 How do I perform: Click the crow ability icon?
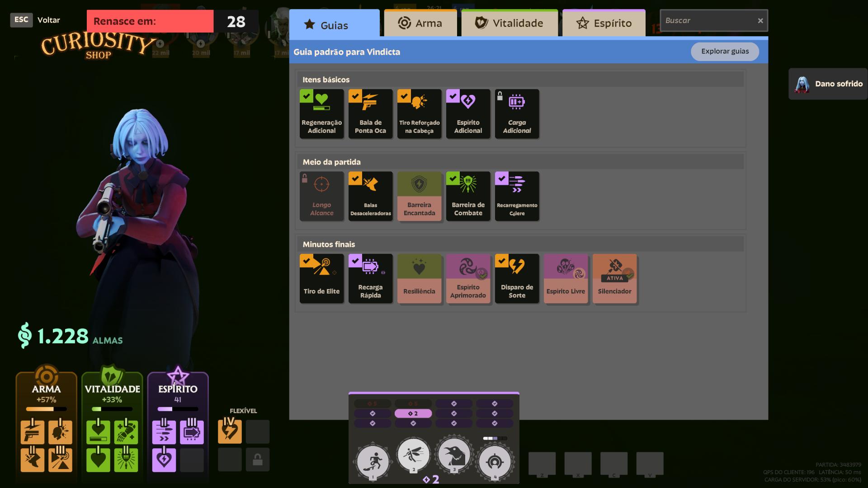[x=454, y=455]
